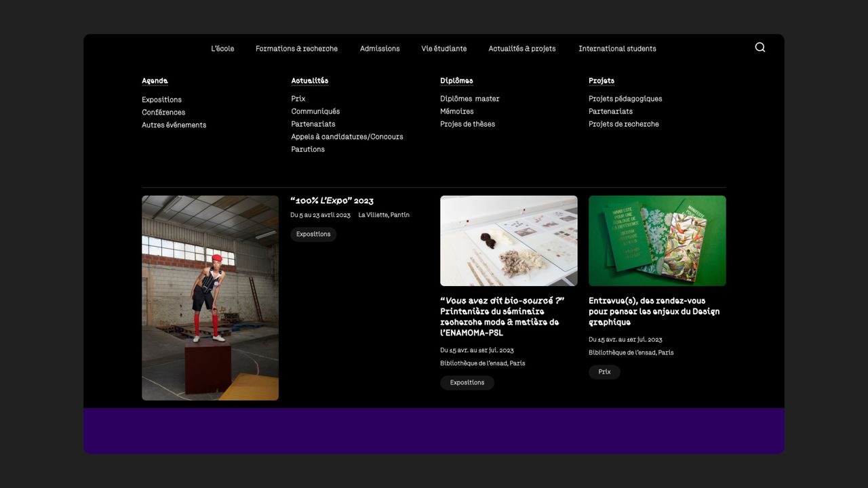Select Admissions in the navigation bar
Viewport: 868px width, 488px height.
(x=380, y=49)
